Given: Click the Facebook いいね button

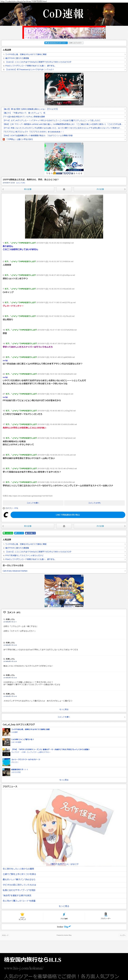Looking at the screenshot, I should (x=30, y=533).
